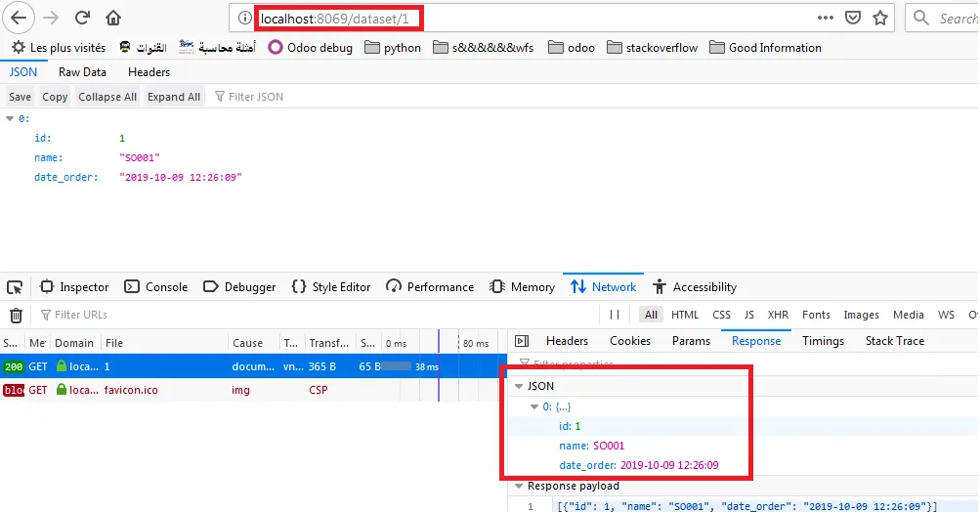Open the Style Editor panel

point(331,287)
